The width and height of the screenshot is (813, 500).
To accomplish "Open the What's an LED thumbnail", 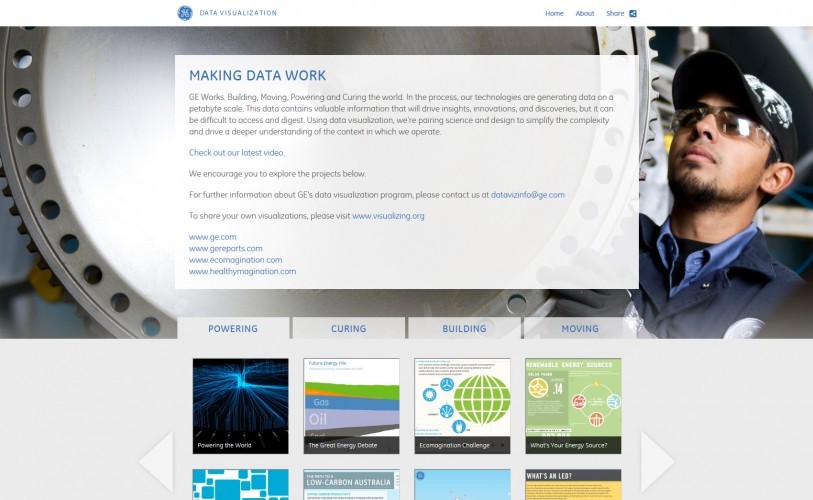I will 573,484.
